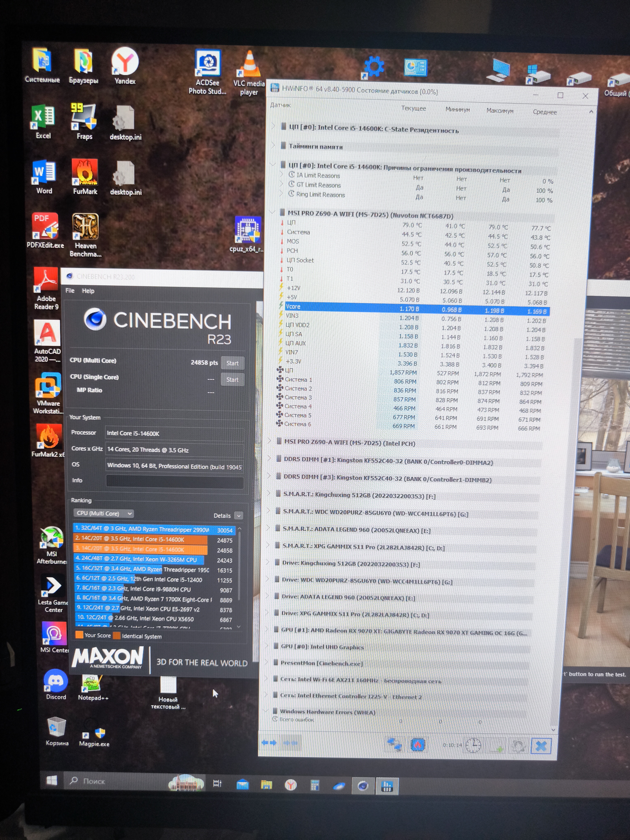
Task: Start the CPU Single Core test
Action: pyautogui.click(x=232, y=379)
